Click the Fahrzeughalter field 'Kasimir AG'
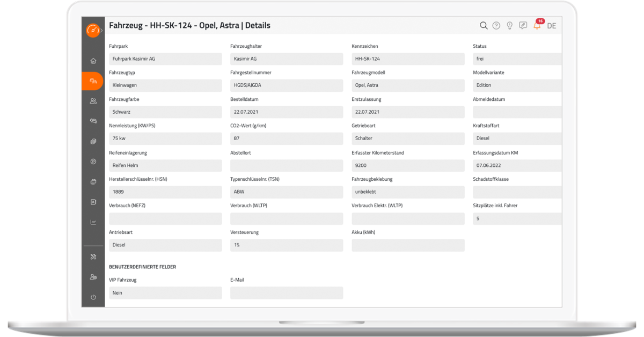644x337 pixels. 287,59
